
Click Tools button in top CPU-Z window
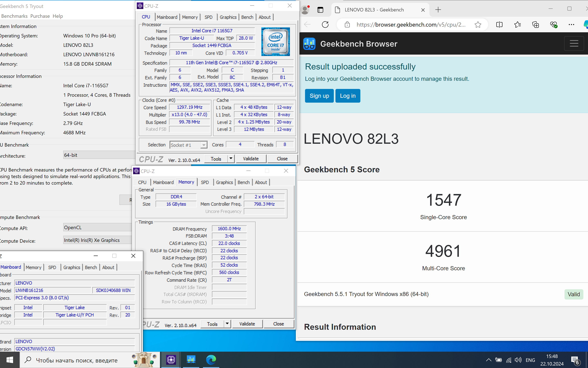pyautogui.click(x=216, y=159)
